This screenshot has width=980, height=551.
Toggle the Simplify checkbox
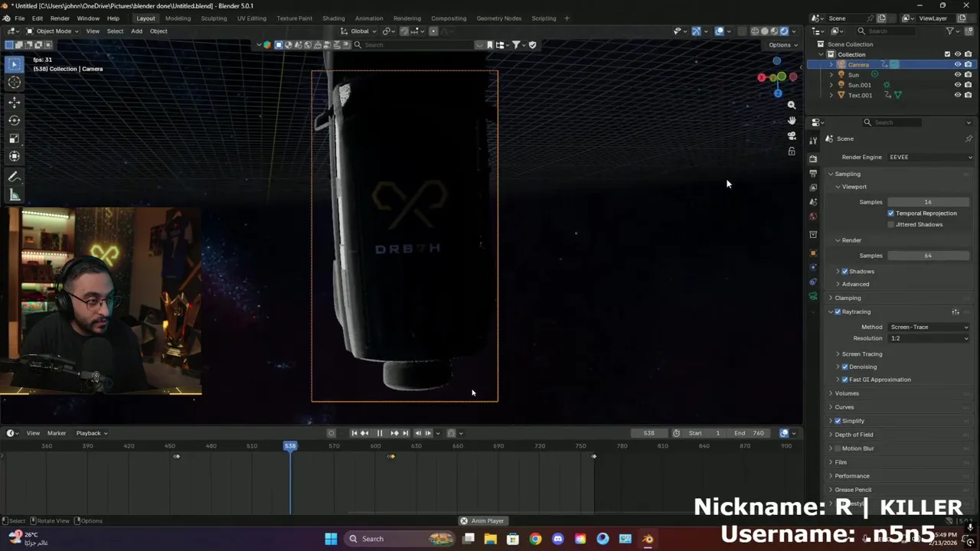[x=838, y=421]
